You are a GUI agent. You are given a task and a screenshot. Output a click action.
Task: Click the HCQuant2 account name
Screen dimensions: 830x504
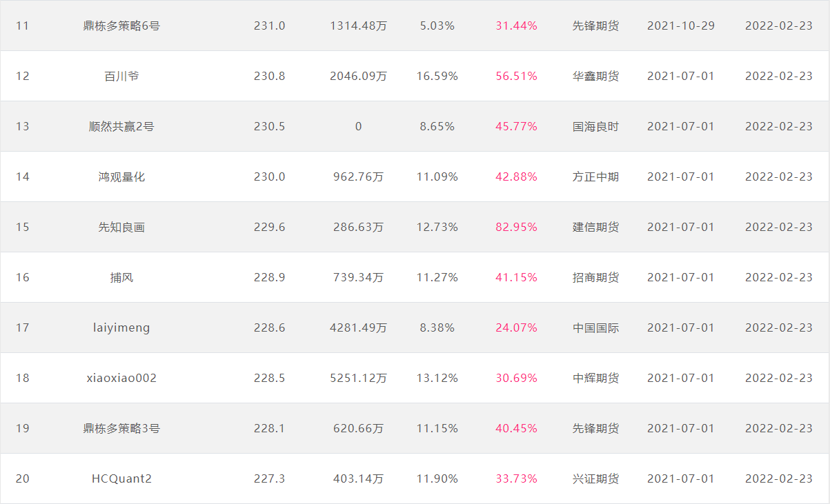(121, 478)
